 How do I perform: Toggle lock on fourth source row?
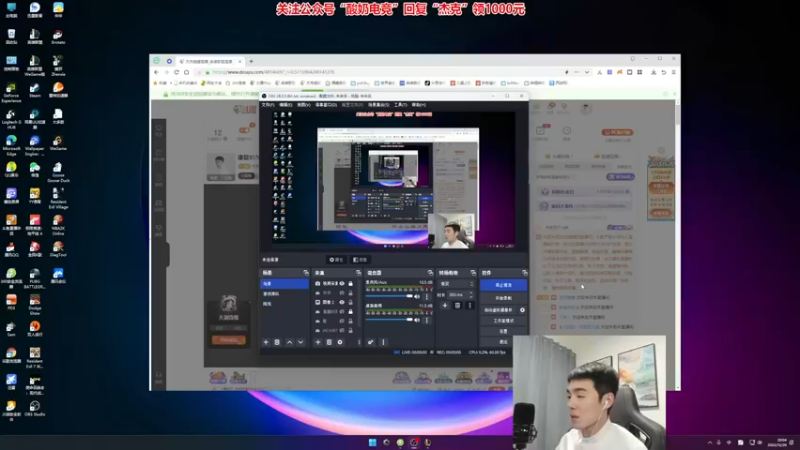(351, 311)
